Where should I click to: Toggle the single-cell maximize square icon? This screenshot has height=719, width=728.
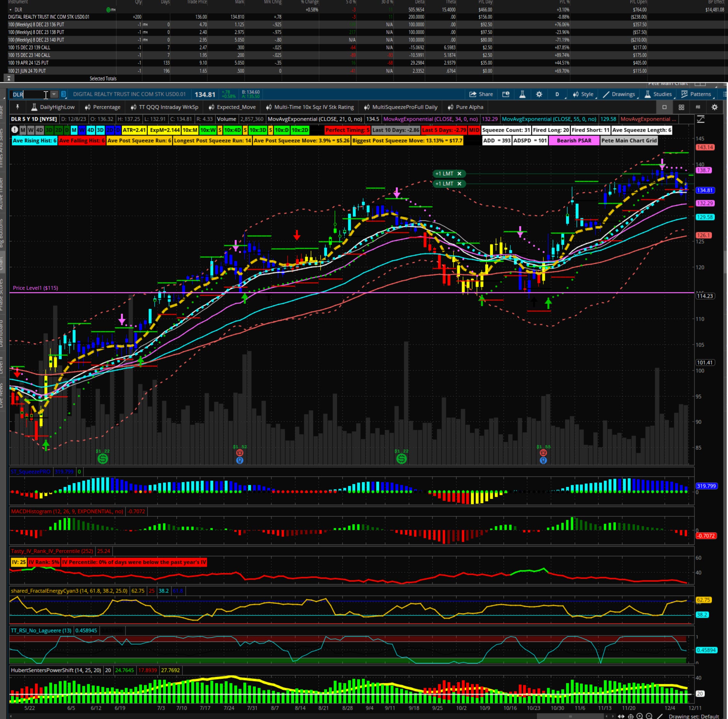[664, 107]
